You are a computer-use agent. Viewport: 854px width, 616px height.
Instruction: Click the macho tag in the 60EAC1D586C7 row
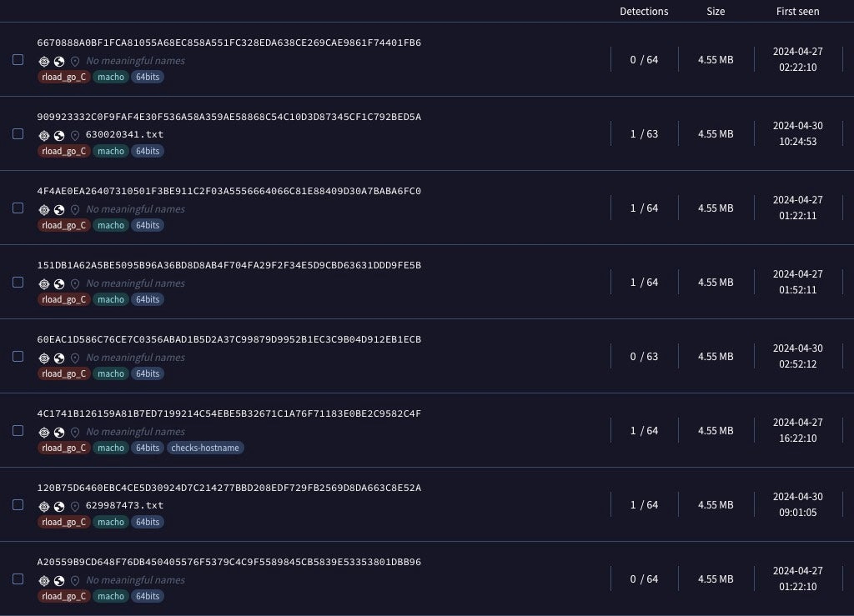[111, 374]
